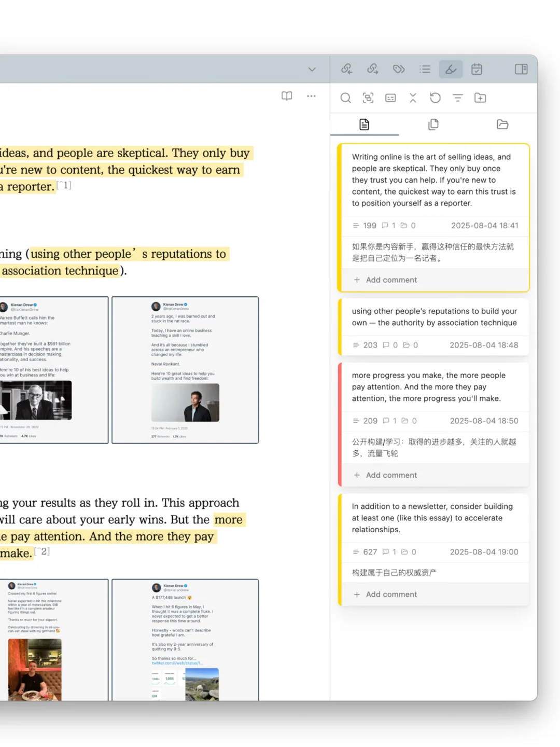560x747 pixels.
Task: Switch to the folder tab in the panel
Action: [502, 125]
